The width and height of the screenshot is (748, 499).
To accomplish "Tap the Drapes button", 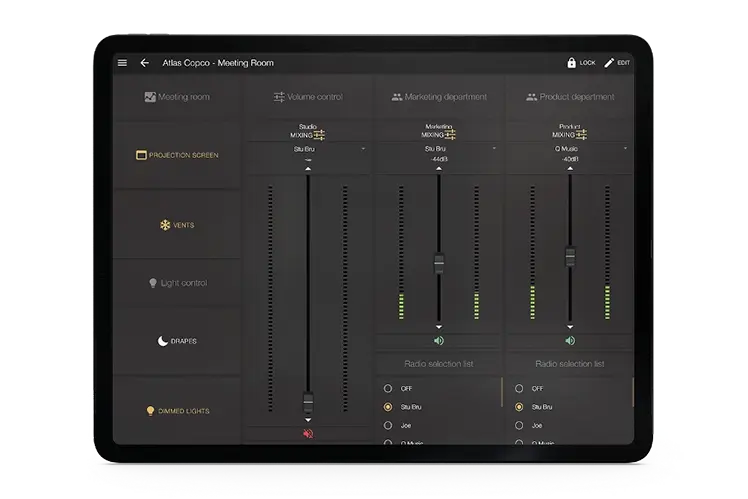I will point(177,341).
